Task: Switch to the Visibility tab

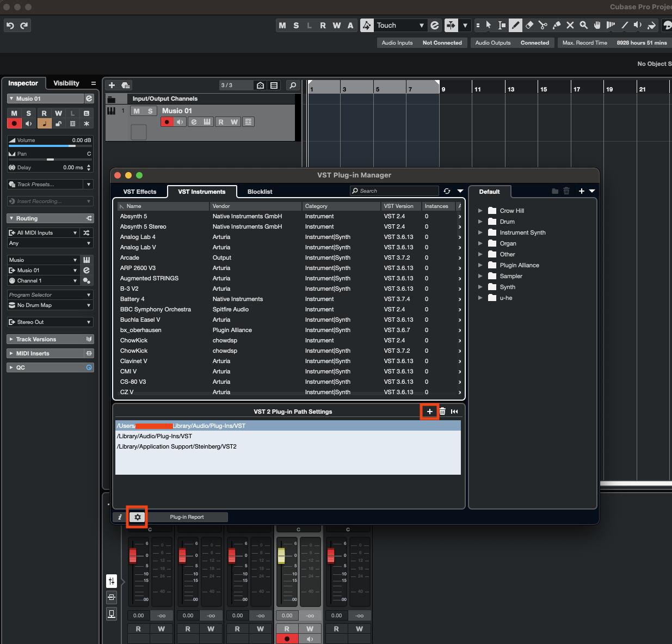Action: coord(66,83)
